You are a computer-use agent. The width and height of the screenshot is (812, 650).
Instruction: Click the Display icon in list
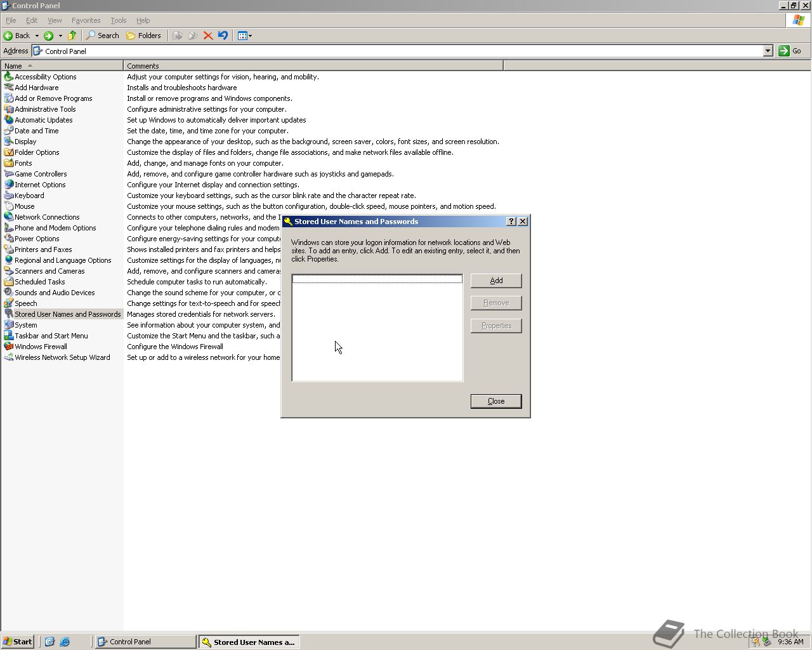tap(8, 142)
